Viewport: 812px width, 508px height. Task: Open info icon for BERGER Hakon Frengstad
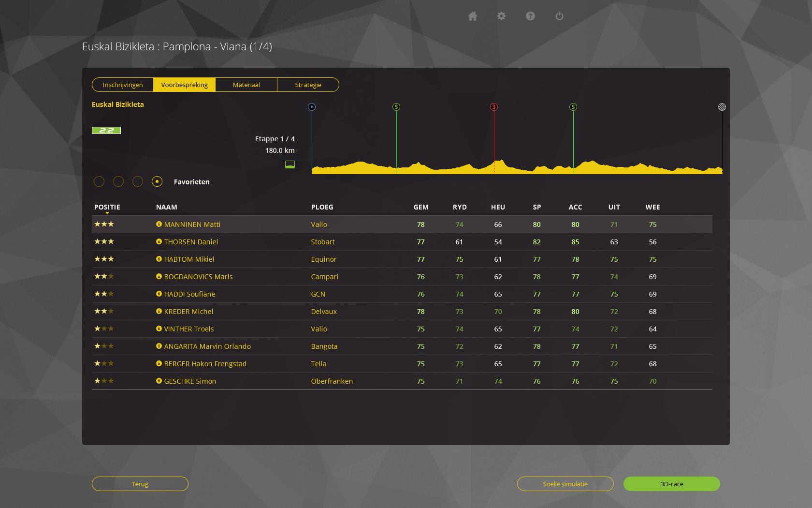click(x=159, y=363)
